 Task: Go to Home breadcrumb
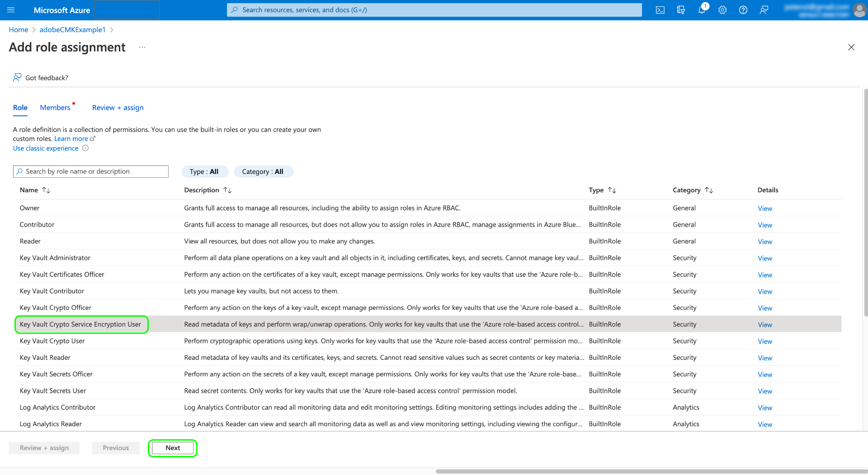point(19,30)
